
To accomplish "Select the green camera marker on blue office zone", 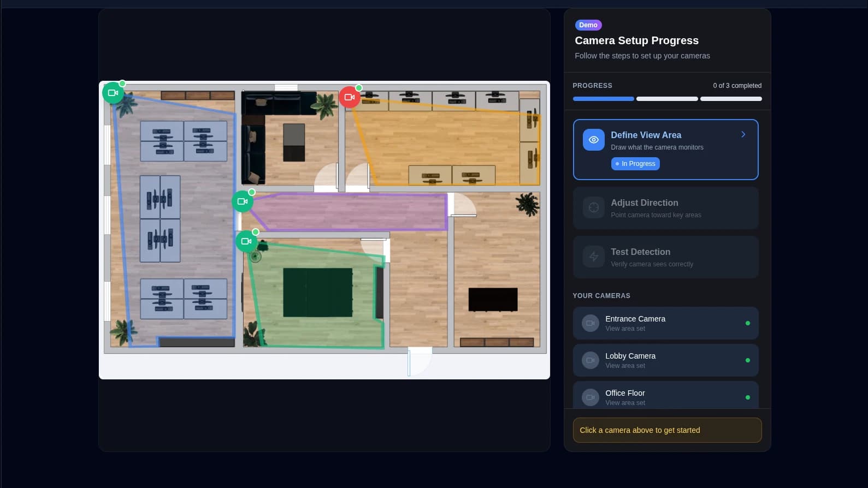I will 113,93.
